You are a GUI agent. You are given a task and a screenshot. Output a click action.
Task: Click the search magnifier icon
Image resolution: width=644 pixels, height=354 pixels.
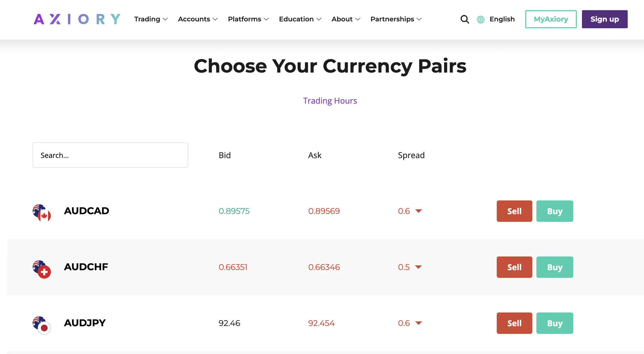(x=465, y=19)
